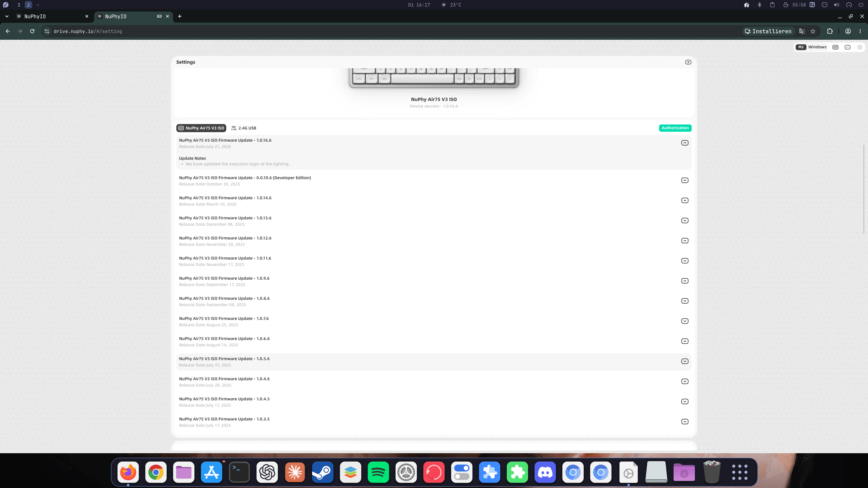Launch Firefox from the dock
Image resolution: width=868 pixels, height=488 pixels.
click(x=128, y=472)
